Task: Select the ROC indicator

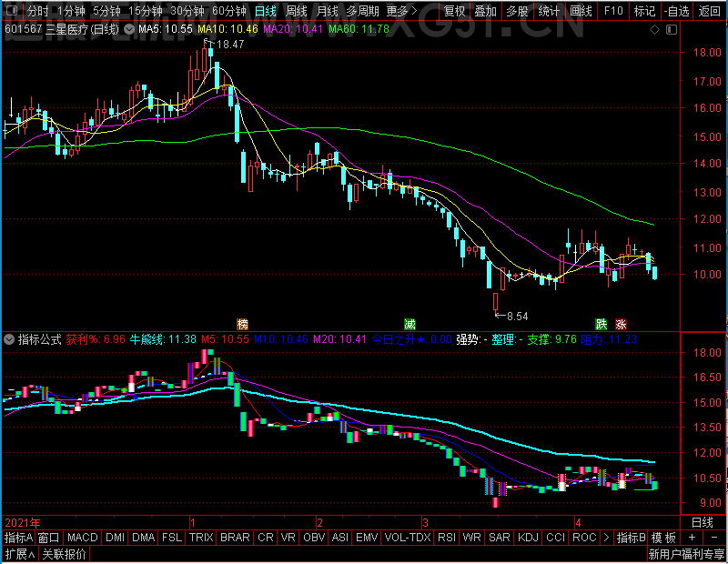Action: [584, 537]
